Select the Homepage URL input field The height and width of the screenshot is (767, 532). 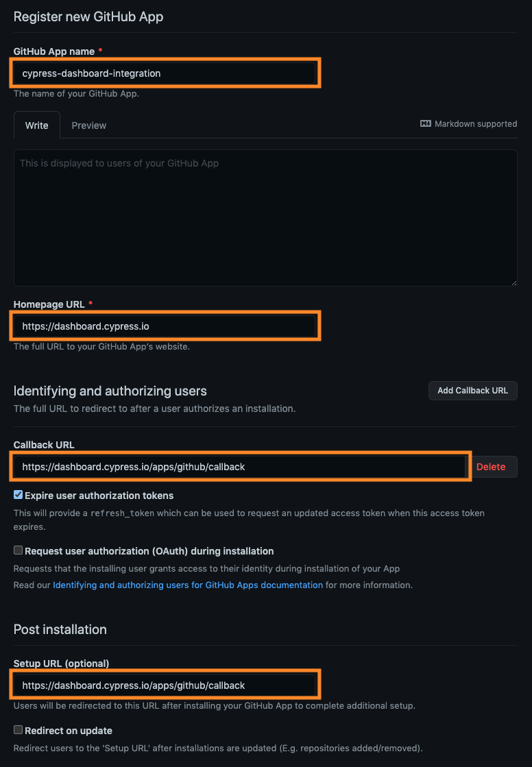point(165,326)
